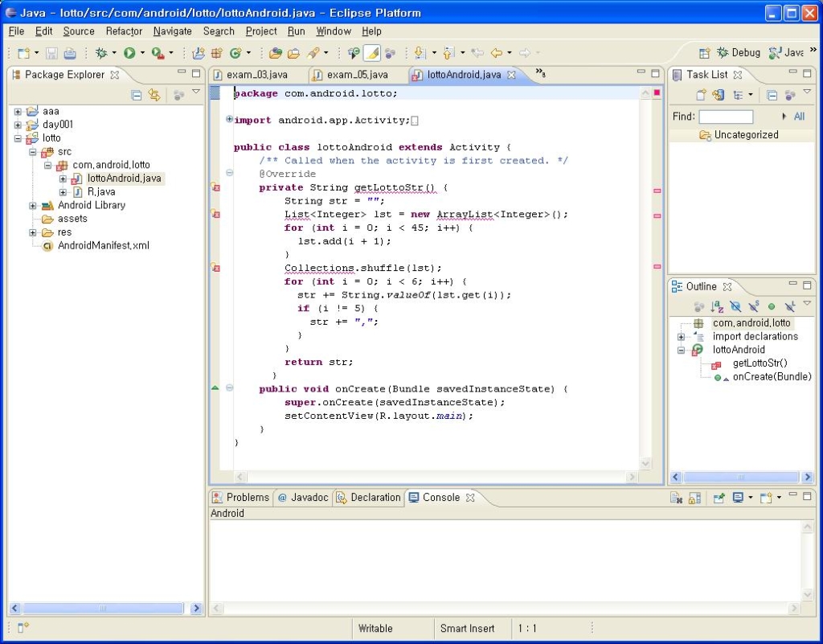Go to the next annotation
Screen dimensions: 823x644
click(420, 52)
